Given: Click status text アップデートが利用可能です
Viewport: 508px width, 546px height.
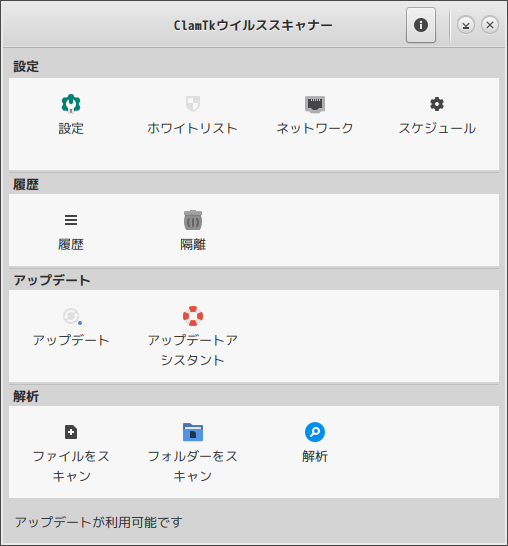Looking at the screenshot, I should [99, 522].
